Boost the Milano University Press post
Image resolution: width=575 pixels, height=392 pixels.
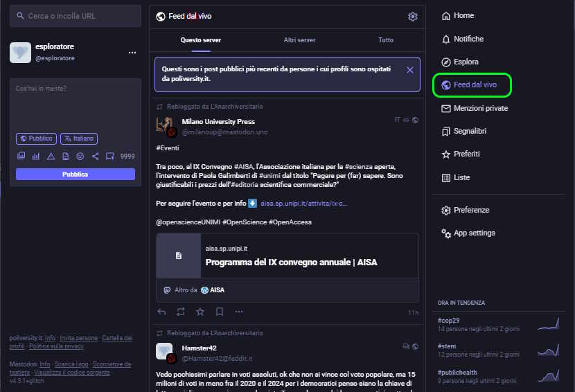[180, 312]
